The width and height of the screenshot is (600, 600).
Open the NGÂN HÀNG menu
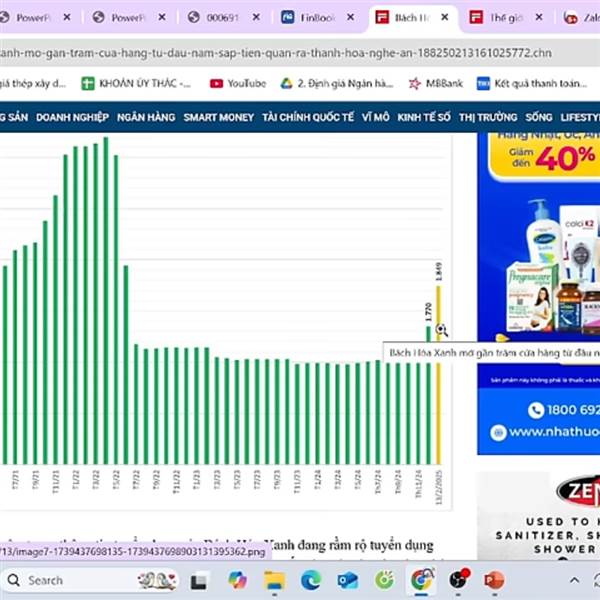tap(146, 117)
